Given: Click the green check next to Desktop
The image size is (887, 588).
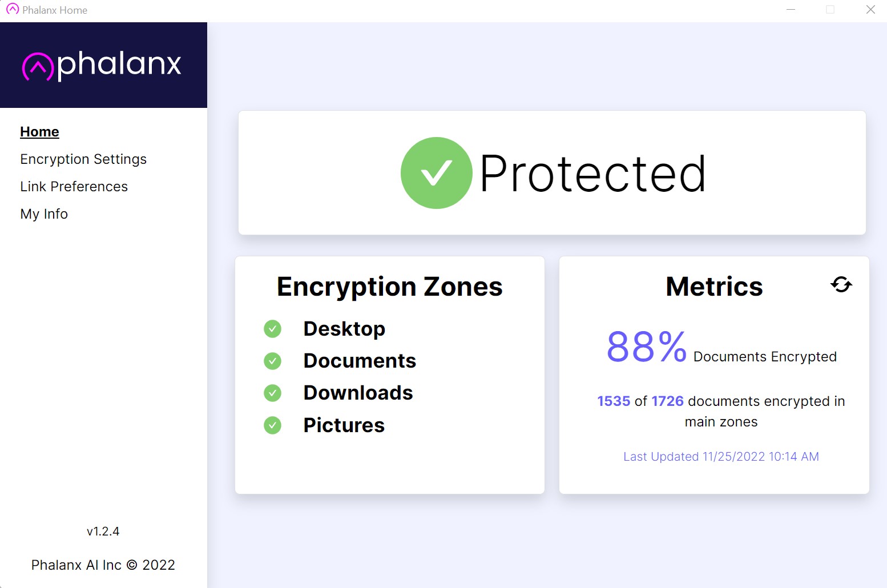Looking at the screenshot, I should 273,329.
